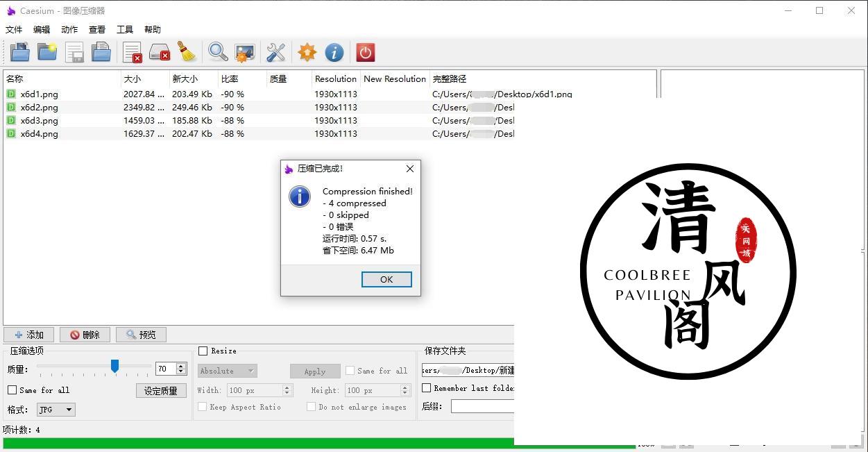Image resolution: width=868 pixels, height=452 pixels.
Task: Select the x6d4.png file name
Action: 40,133
